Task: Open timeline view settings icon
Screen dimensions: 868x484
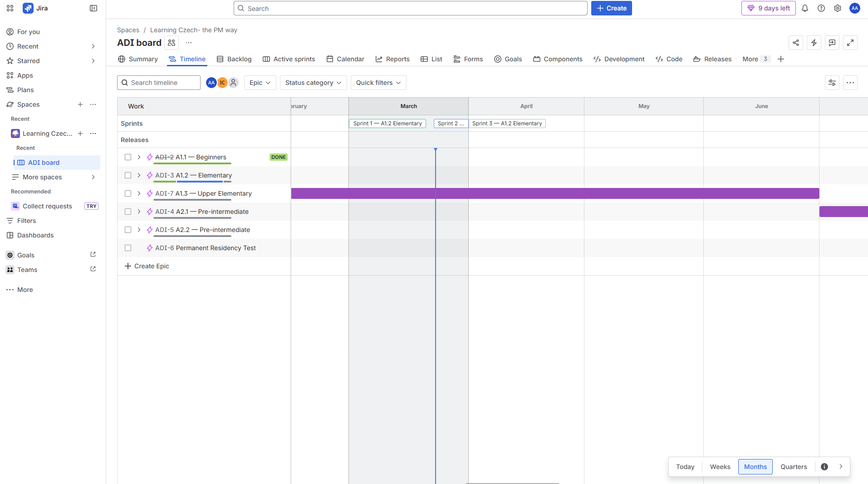Action: [x=832, y=83]
